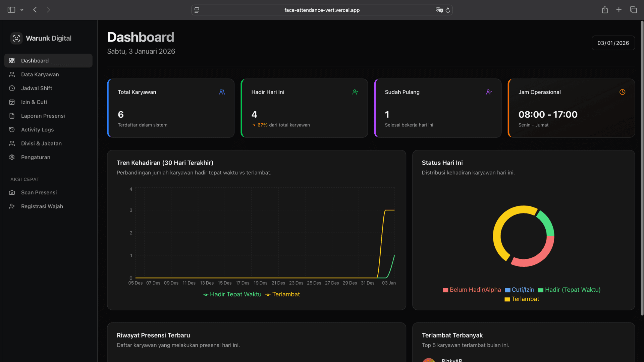644x362 pixels.
Task: Select the Pengaturan gear icon
Action: point(12,157)
